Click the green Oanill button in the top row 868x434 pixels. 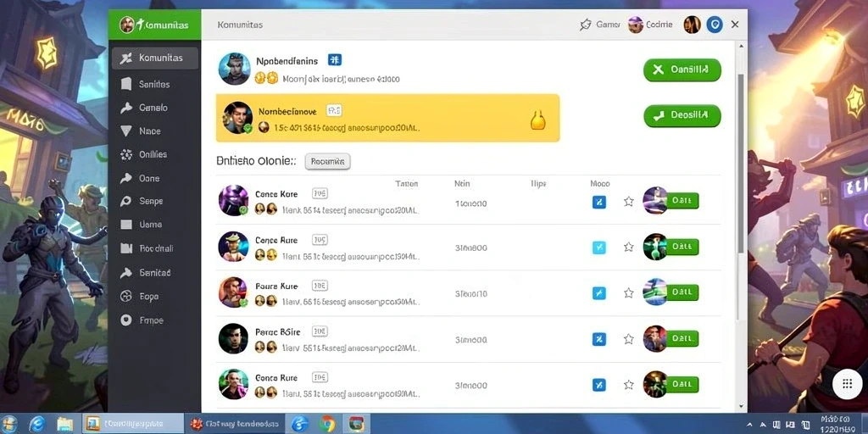tap(682, 70)
